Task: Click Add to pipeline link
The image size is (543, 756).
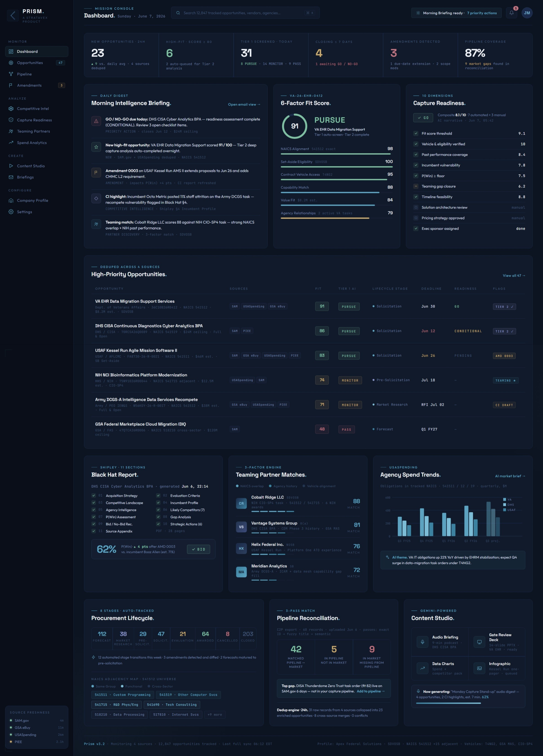Action: click(371, 691)
